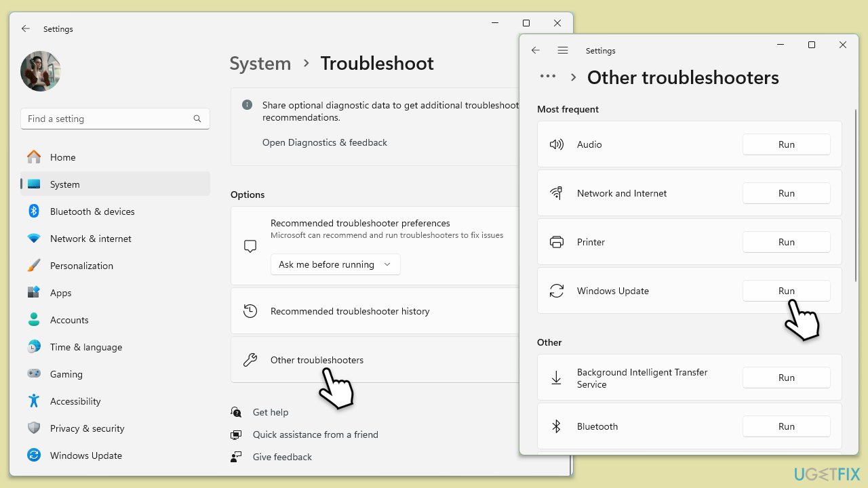The width and height of the screenshot is (868, 488).
Task: Run the Printer troubleshooter
Action: (787, 242)
